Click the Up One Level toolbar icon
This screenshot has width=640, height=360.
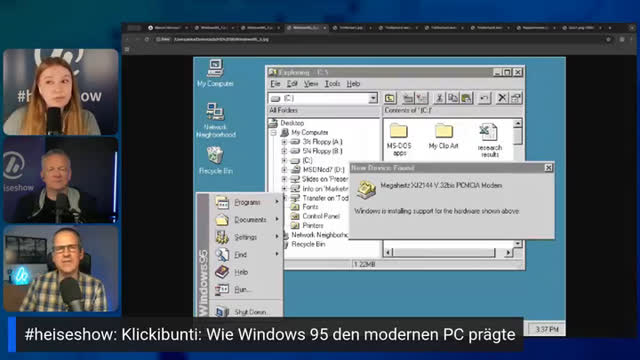[x=390, y=98]
